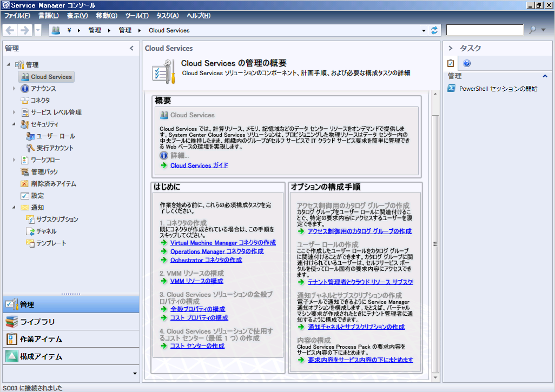Open コスト プロパティの構成 link

(x=199, y=318)
